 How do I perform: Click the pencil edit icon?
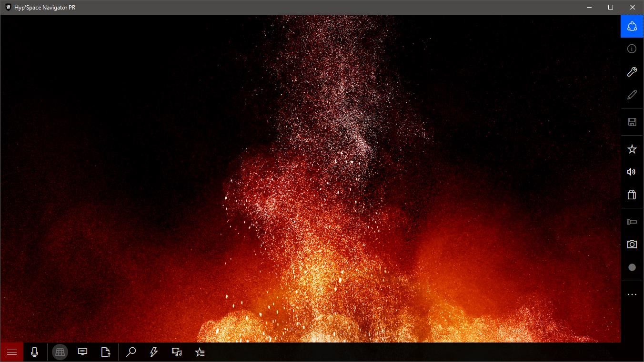point(632,95)
